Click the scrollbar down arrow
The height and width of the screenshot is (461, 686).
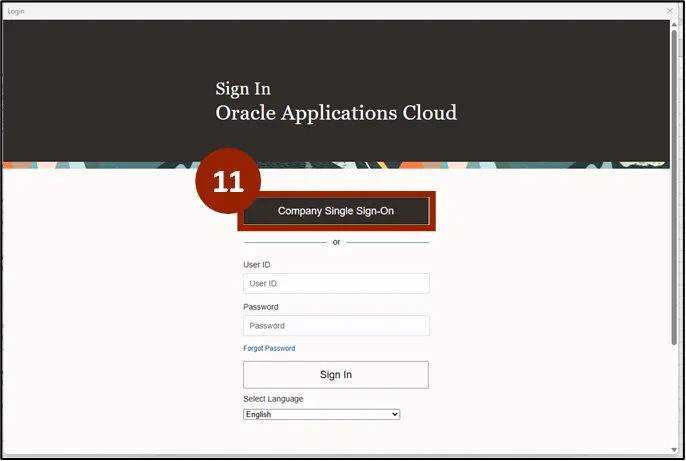(x=674, y=450)
